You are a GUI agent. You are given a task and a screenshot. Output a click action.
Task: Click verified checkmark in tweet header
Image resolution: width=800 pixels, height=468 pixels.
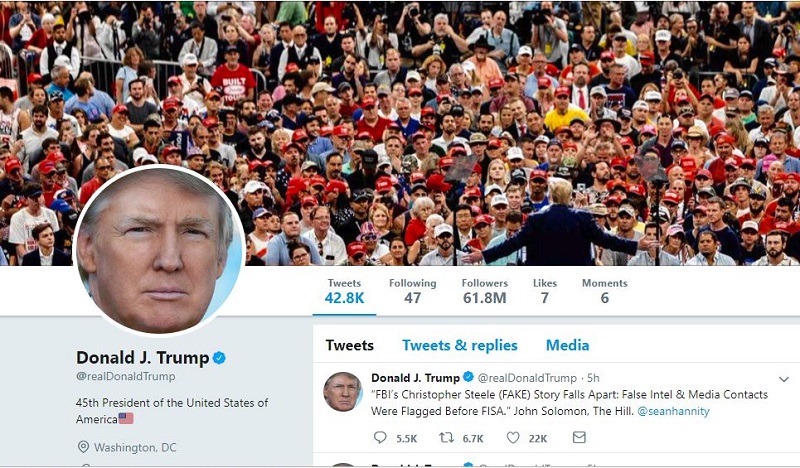468,377
